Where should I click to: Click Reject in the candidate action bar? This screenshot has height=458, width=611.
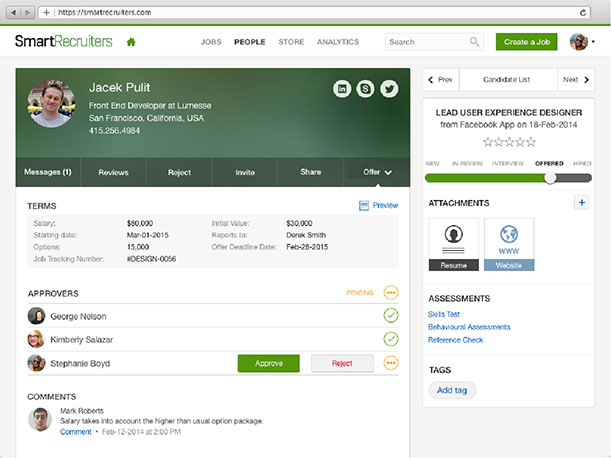tap(179, 172)
